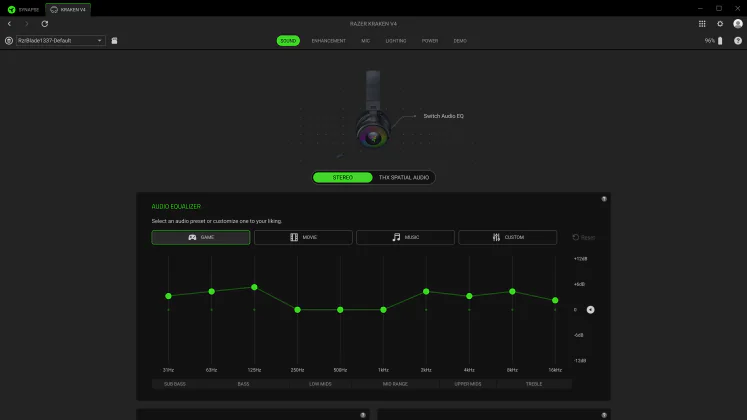The height and width of the screenshot is (420, 747).
Task: Click the 4kHz equalizer slider handle
Action: [x=469, y=296]
